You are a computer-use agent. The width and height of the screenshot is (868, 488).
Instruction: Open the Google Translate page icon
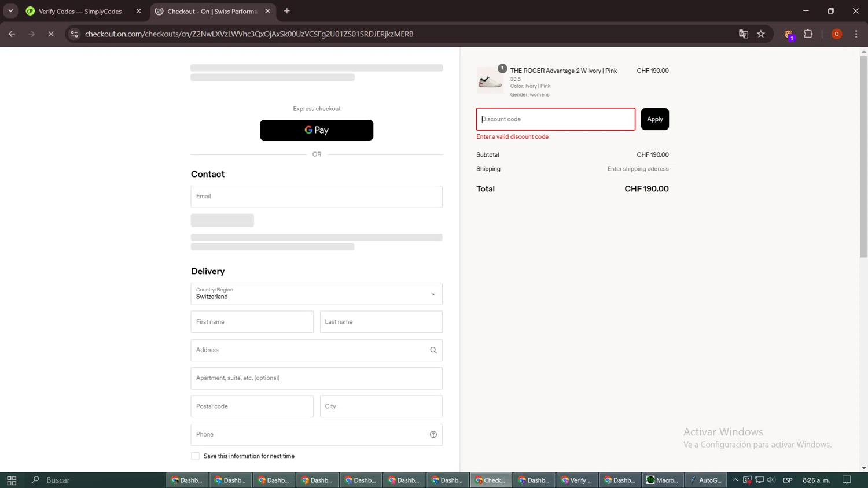pos(744,34)
